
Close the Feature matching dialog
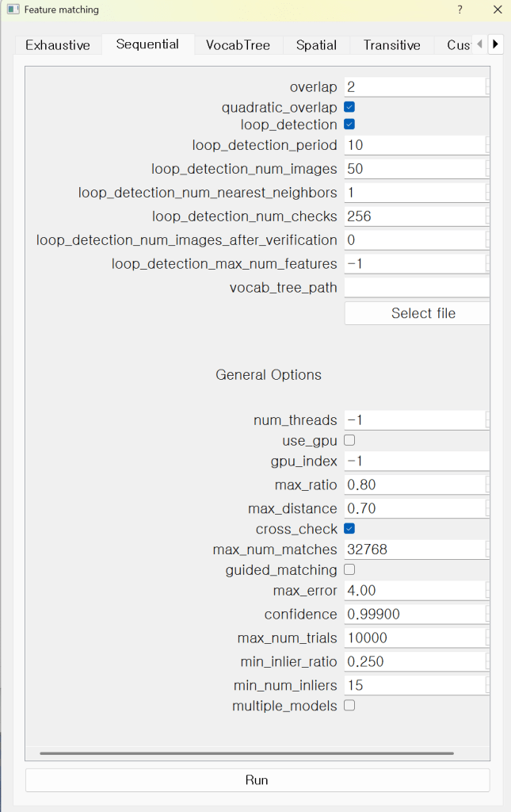coord(497,10)
